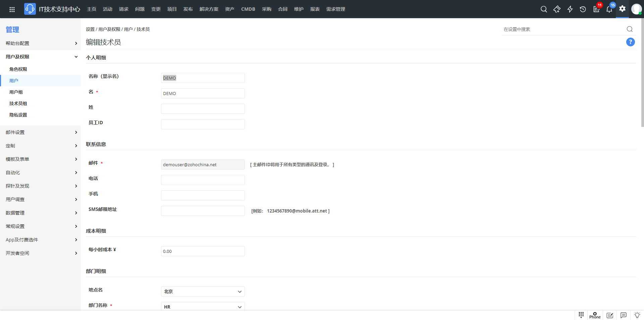The width and height of the screenshot is (644, 320).
Task: Click the 用户及权限 breadcrumb link
Action: coord(109,29)
